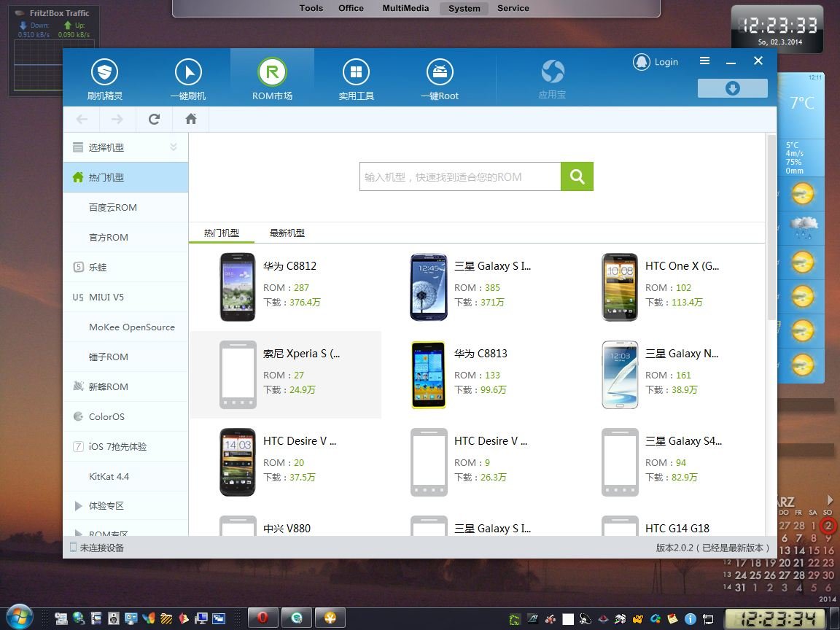The width and height of the screenshot is (840, 630).
Task: Select the 索尼 Xperia S title
Action: (x=302, y=354)
